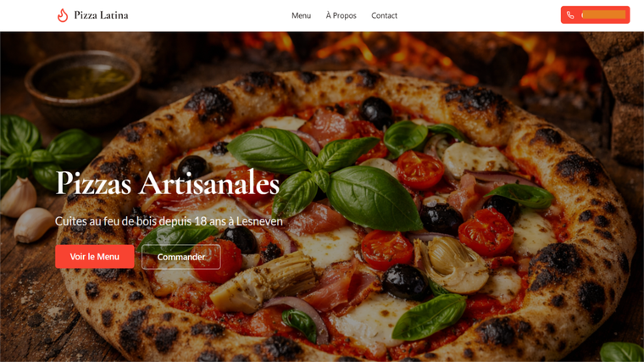This screenshot has height=362, width=644.
Task: Click the flames in oven background
Action: click(x=411, y=52)
